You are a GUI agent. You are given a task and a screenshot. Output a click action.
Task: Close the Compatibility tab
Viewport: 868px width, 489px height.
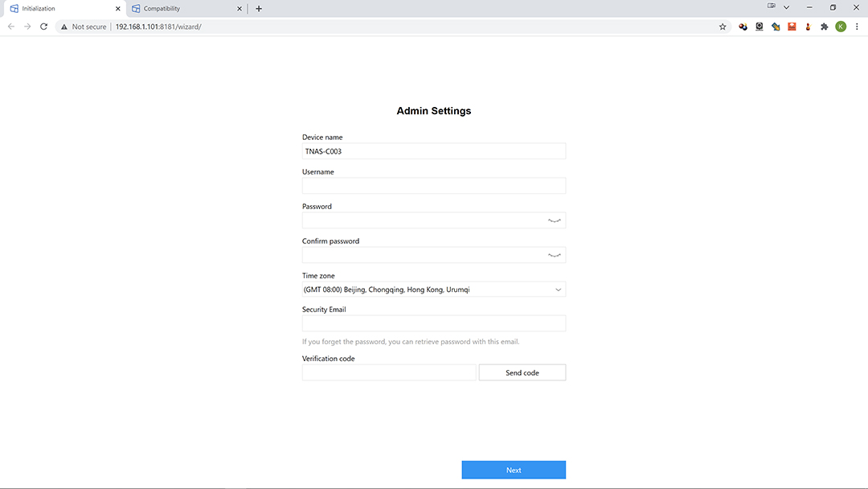240,9
